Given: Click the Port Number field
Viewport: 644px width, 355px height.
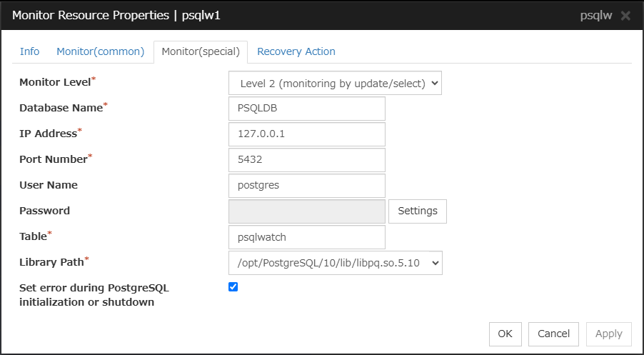Looking at the screenshot, I should (307, 160).
